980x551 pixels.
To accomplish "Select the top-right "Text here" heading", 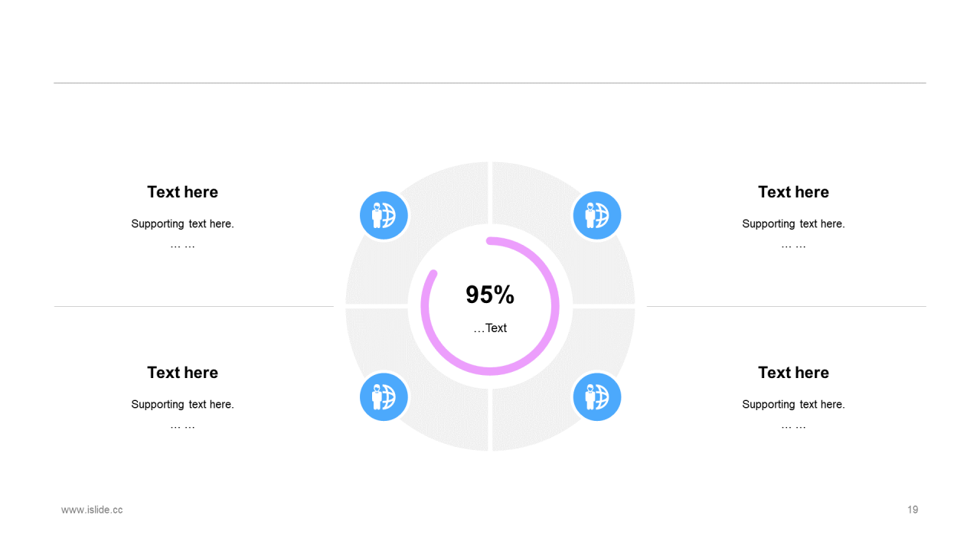I will pos(793,192).
